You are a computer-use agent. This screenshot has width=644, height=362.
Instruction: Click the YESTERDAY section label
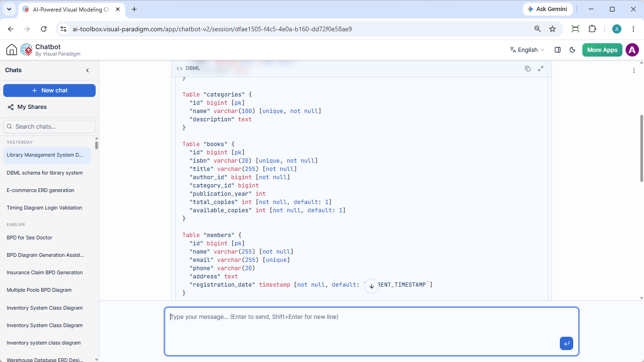point(20,142)
